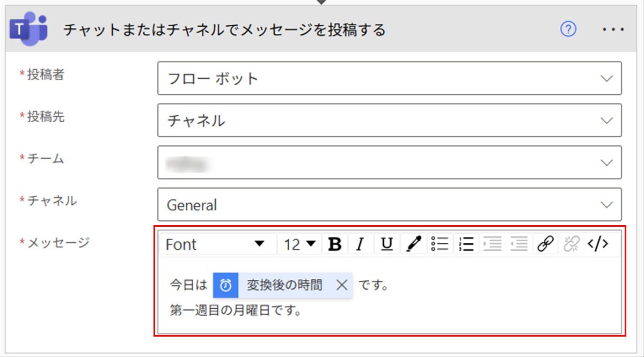Pick text color with the pen icon

(x=413, y=244)
